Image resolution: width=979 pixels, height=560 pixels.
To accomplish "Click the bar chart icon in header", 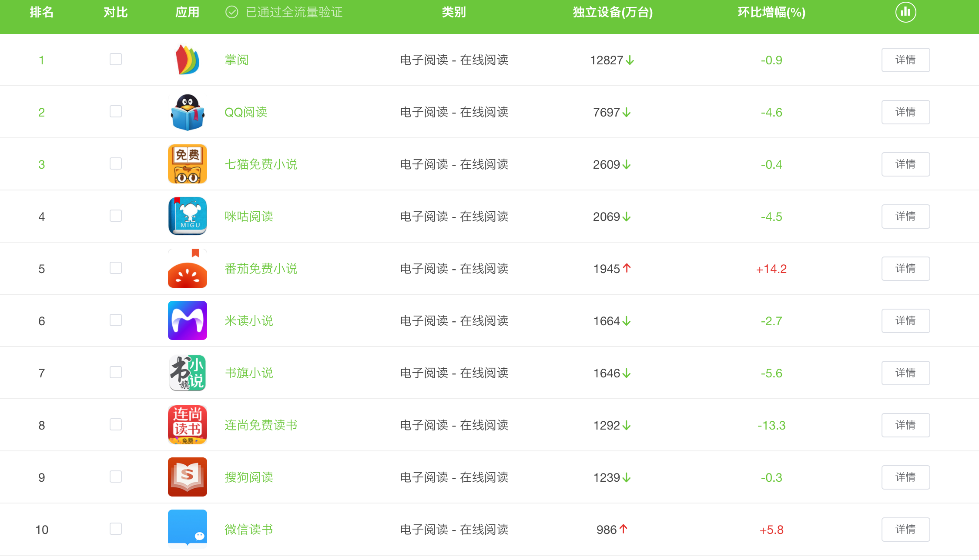I will (905, 12).
